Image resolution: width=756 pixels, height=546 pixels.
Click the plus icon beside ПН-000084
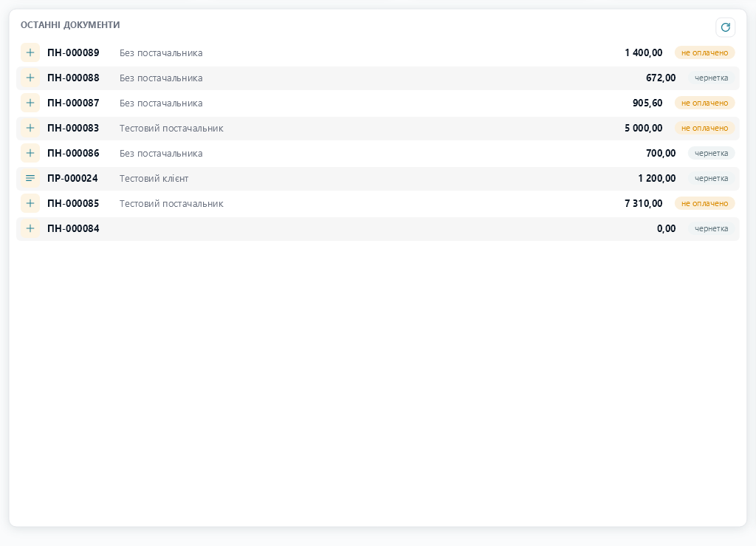click(x=30, y=228)
